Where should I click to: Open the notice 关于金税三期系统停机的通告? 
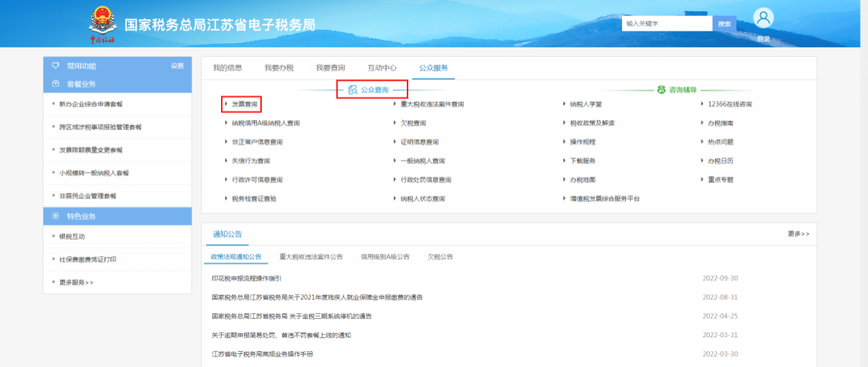click(x=292, y=316)
